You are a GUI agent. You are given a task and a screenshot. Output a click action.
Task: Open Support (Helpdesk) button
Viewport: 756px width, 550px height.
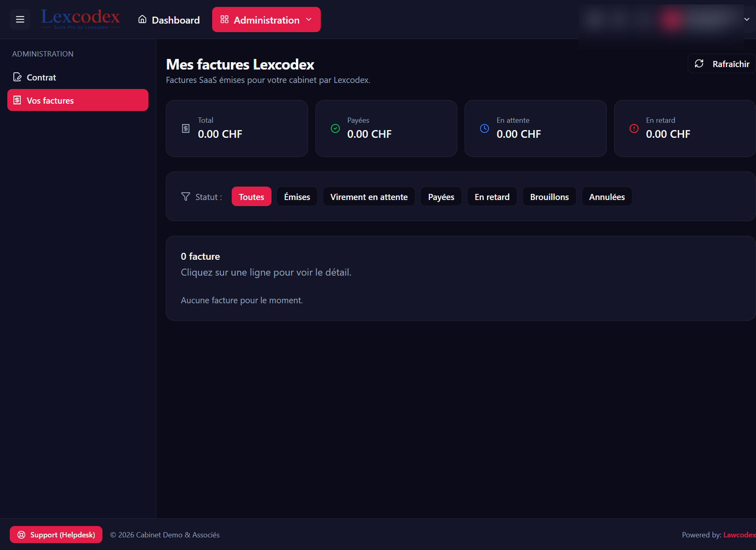tap(56, 535)
